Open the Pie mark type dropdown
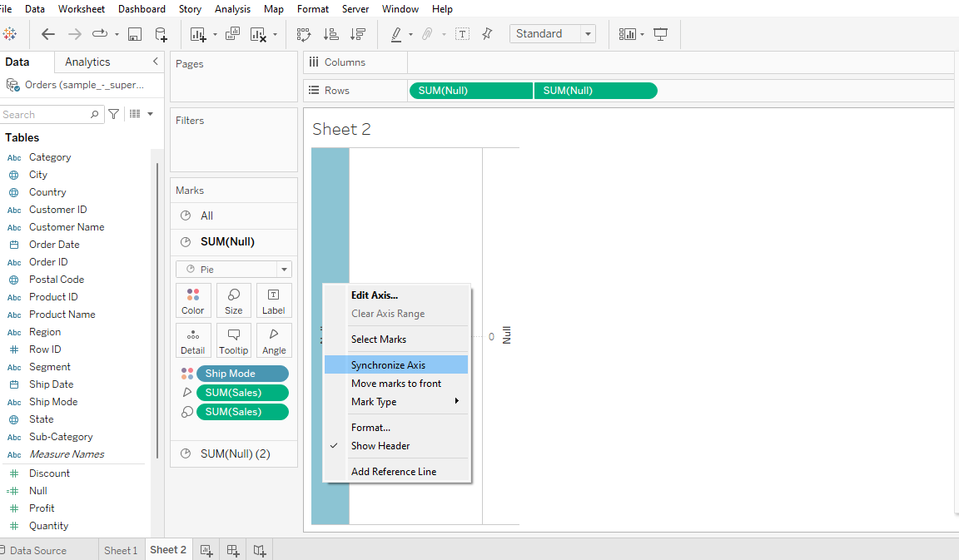This screenshot has height=560, width=959. pos(284,269)
